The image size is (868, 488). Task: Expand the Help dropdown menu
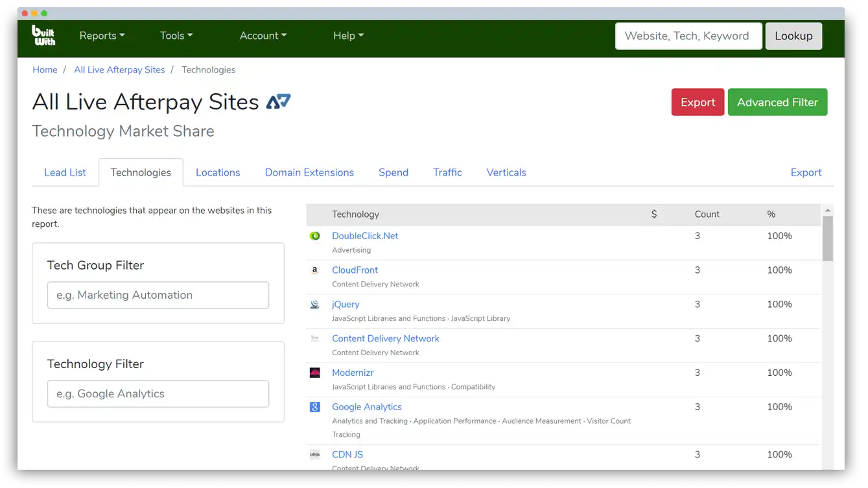tap(348, 36)
